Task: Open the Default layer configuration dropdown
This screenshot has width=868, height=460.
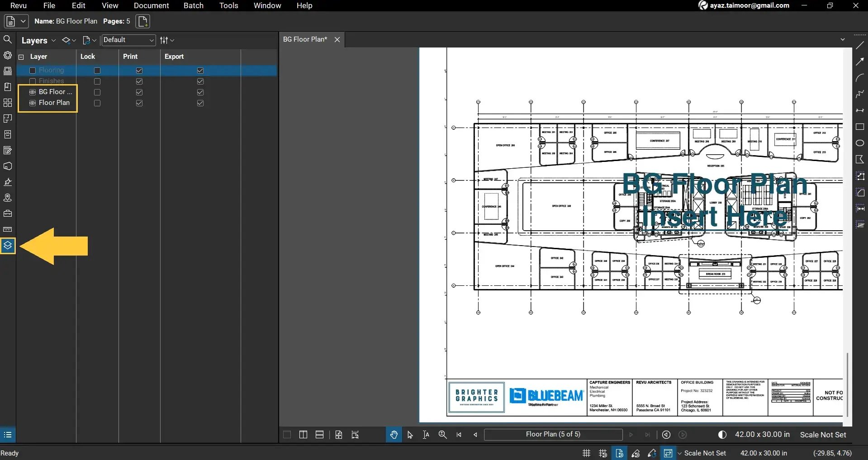Action: 151,40
